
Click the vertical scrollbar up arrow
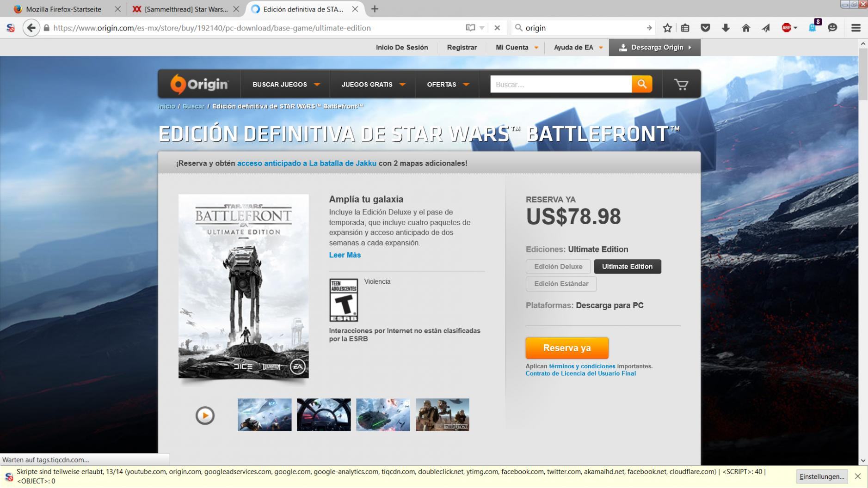(863, 43)
